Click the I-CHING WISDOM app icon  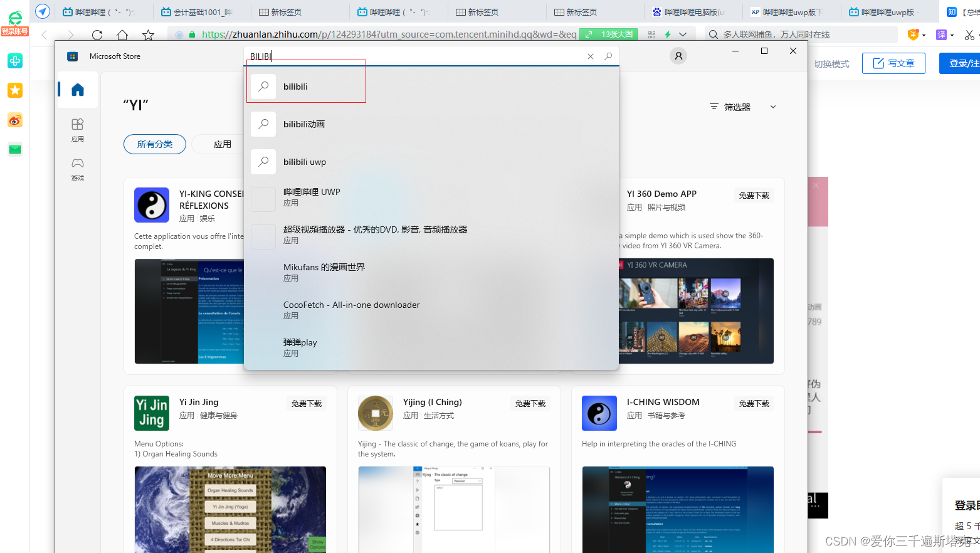599,413
